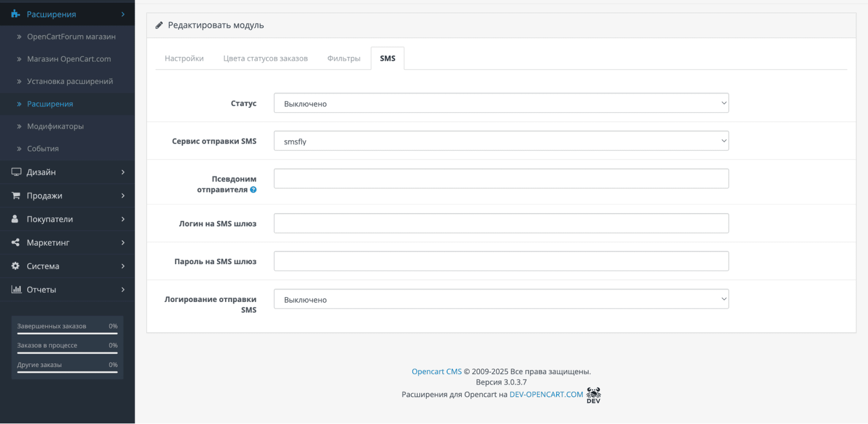
Task: Click the user icon beside Покупатели
Action: (x=15, y=219)
